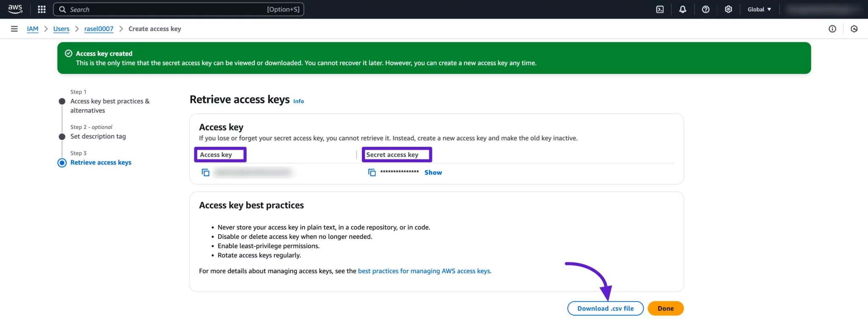Image resolution: width=868 pixels, height=335 pixels.
Task: Toggle the side navigation hamburger menu
Action: (14, 29)
